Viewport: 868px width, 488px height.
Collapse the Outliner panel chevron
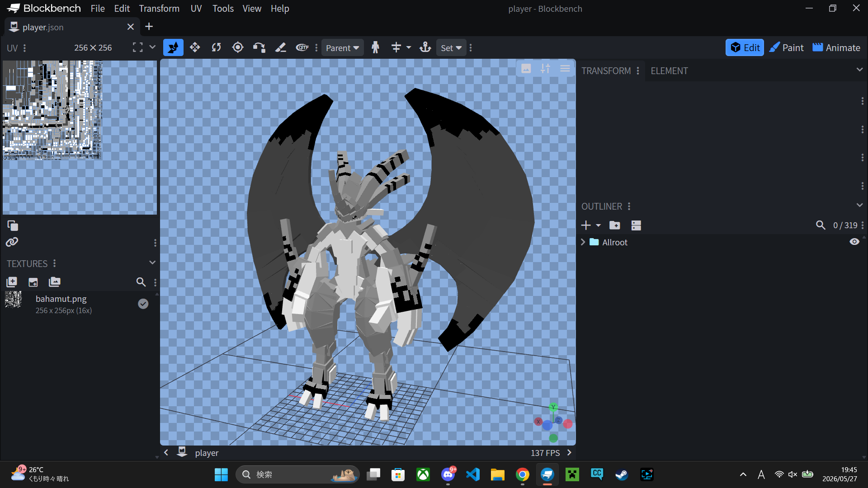pyautogui.click(x=859, y=205)
